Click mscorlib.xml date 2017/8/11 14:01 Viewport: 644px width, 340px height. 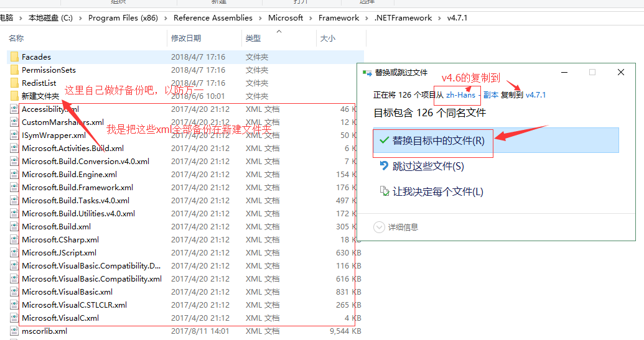pos(200,331)
